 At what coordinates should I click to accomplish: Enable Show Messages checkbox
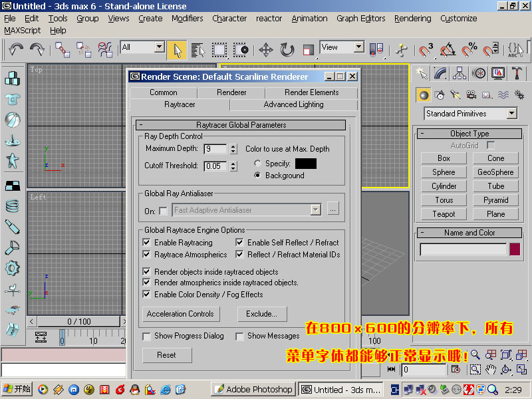(x=239, y=336)
